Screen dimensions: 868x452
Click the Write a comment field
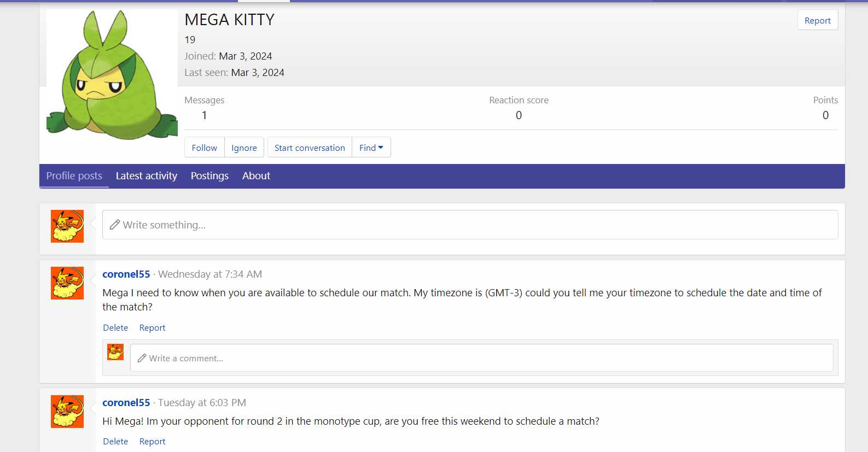point(481,358)
